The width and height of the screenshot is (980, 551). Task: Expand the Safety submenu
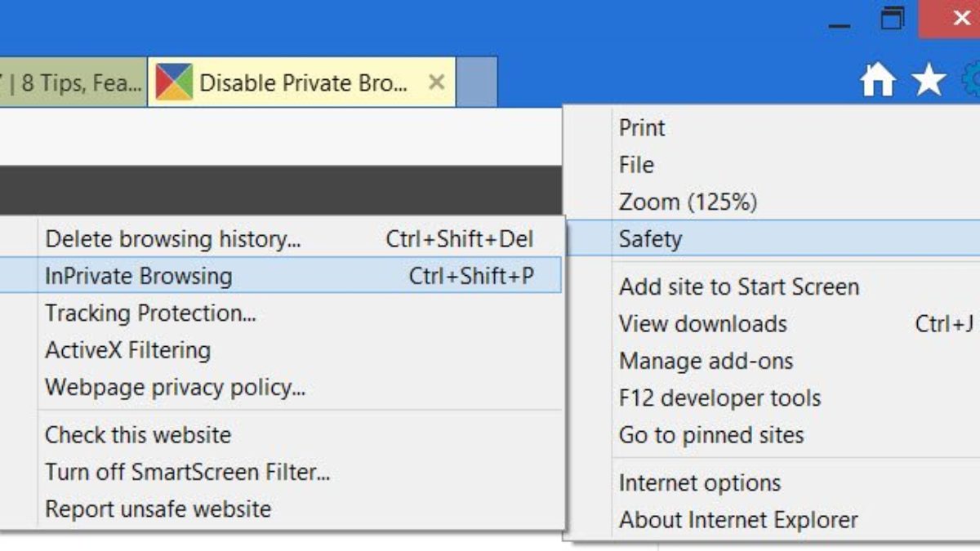click(650, 239)
